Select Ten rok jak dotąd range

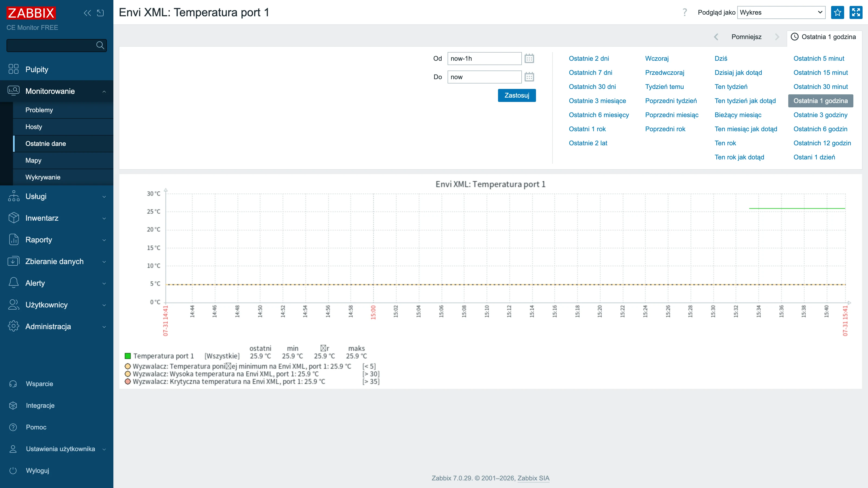pos(739,157)
